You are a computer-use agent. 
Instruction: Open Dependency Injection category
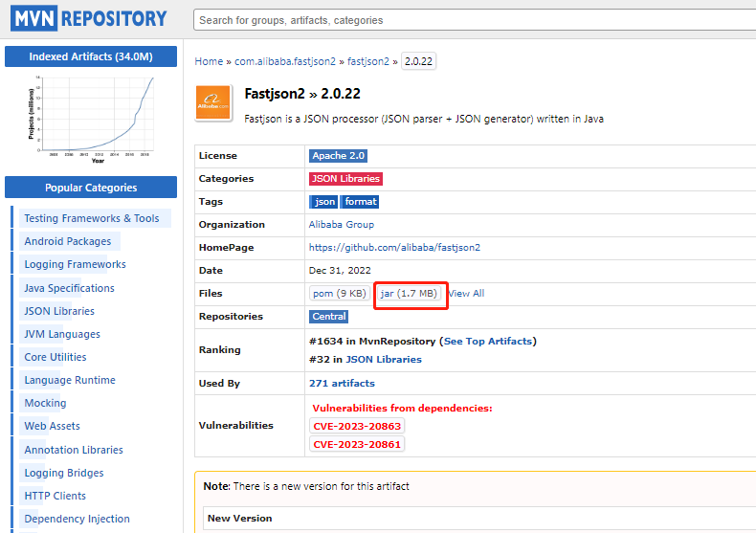click(x=78, y=519)
